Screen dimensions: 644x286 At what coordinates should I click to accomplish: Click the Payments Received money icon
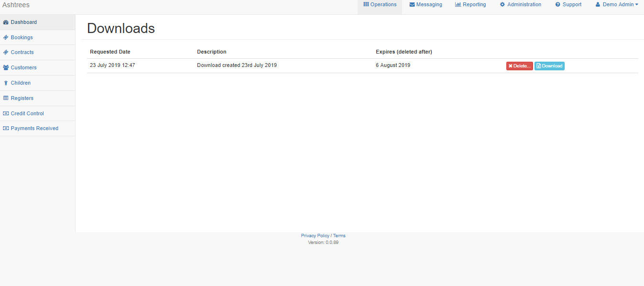(6, 128)
